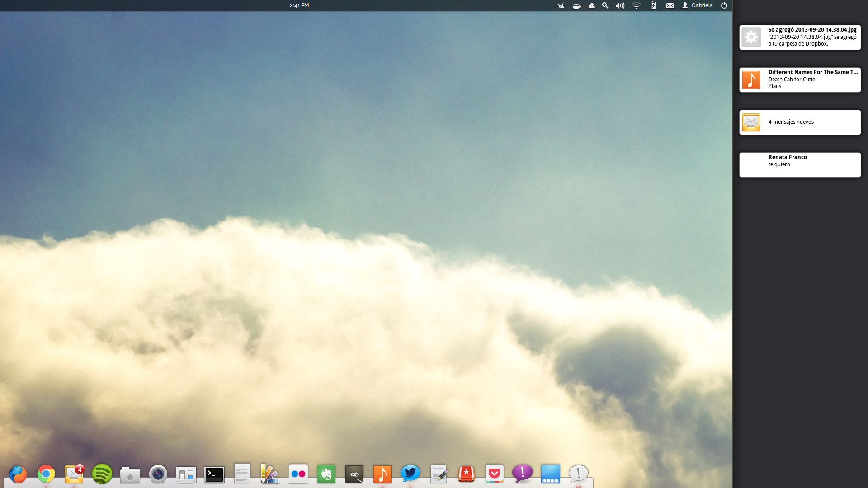The width and height of the screenshot is (868, 488).
Task: Open the mail app with badge 4
Action: [x=74, y=474]
